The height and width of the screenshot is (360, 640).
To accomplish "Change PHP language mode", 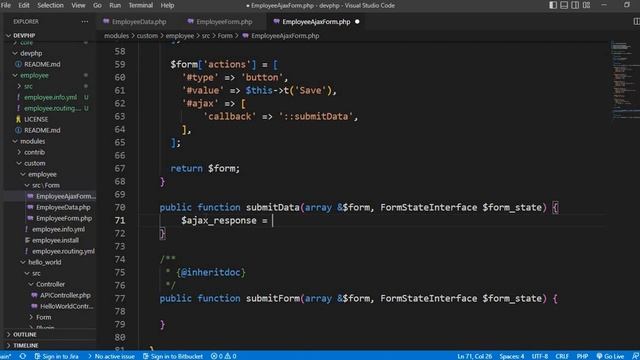I will (x=582, y=356).
